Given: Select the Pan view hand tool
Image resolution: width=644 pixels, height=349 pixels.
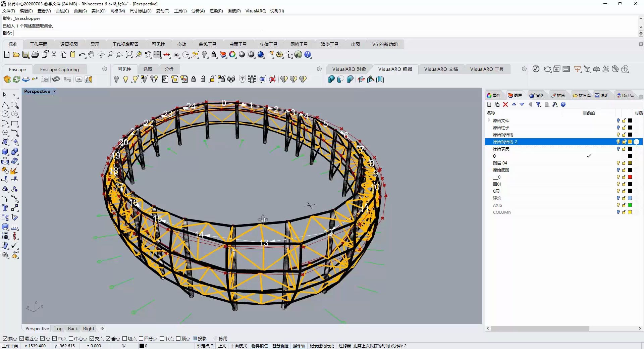Looking at the screenshot, I should coord(91,55).
